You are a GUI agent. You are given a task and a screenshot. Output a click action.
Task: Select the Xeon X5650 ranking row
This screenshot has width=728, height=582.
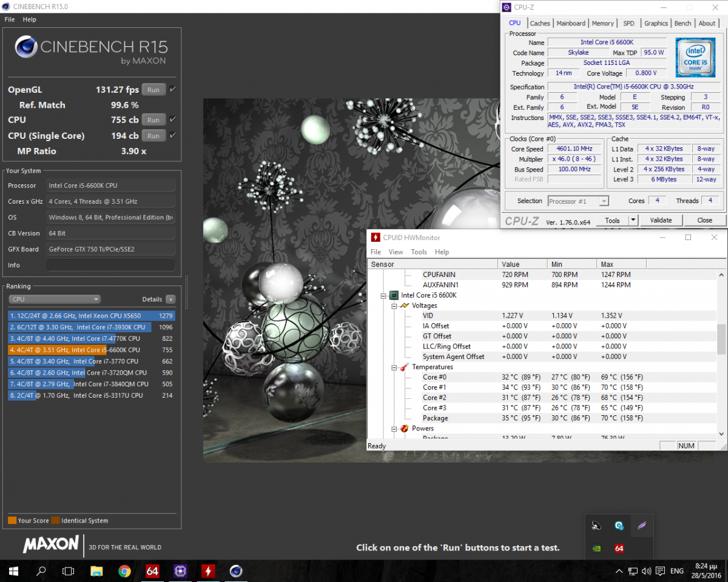click(x=92, y=316)
